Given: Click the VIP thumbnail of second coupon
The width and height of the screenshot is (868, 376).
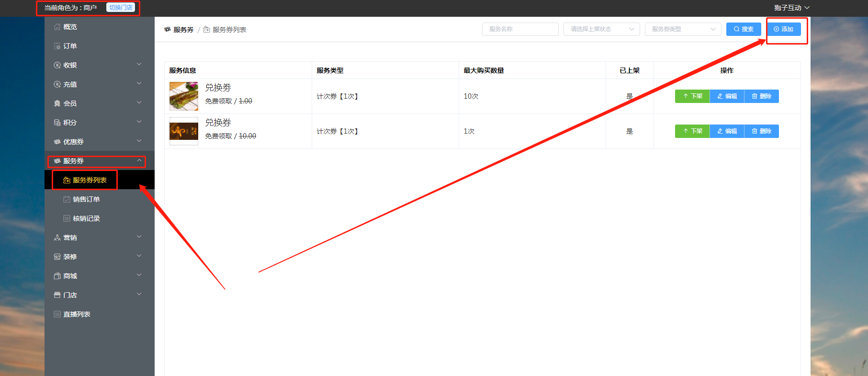Looking at the screenshot, I should pos(184,131).
